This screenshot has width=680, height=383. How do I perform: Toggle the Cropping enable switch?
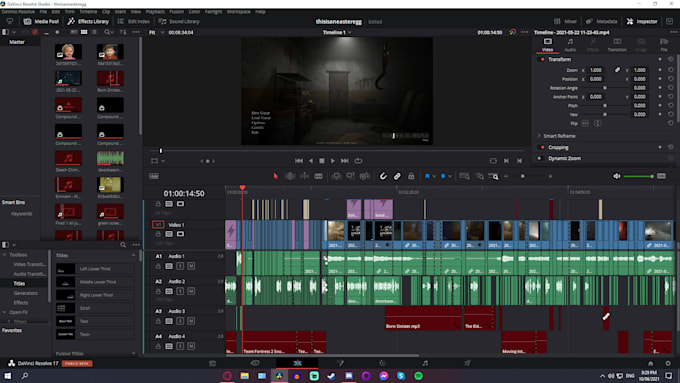(542, 147)
